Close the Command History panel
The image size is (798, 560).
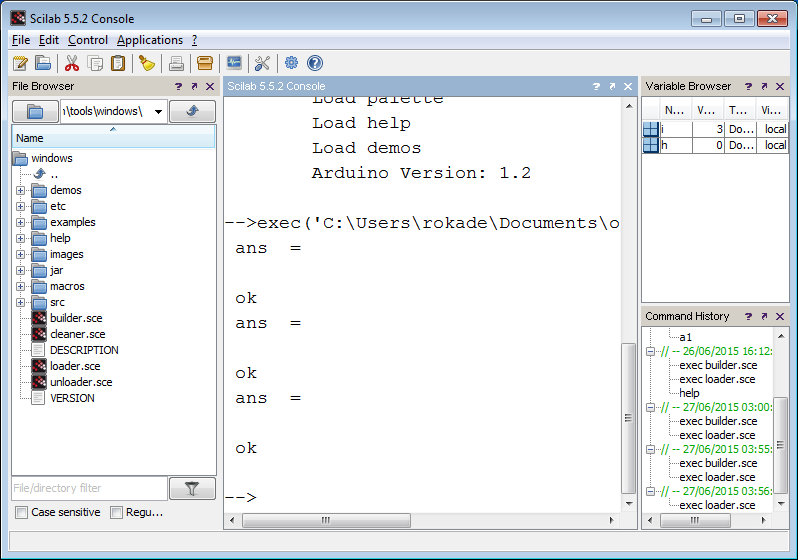780,317
